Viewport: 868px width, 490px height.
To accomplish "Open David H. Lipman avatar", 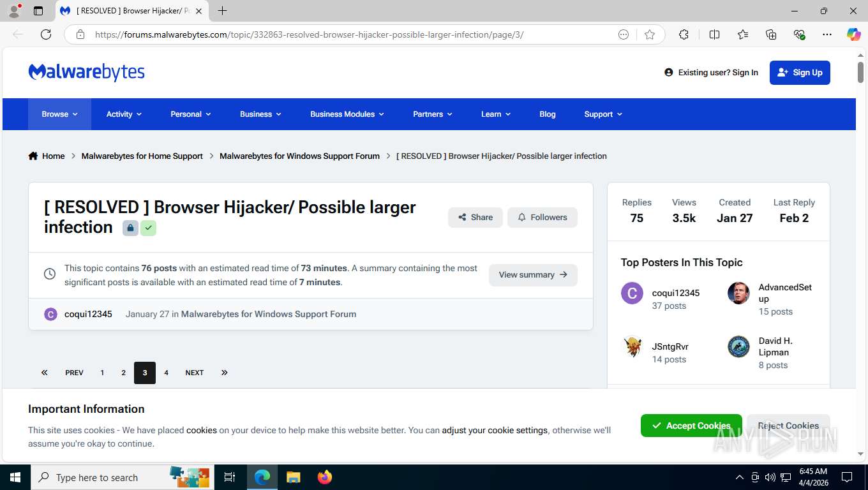I will 738,347.
